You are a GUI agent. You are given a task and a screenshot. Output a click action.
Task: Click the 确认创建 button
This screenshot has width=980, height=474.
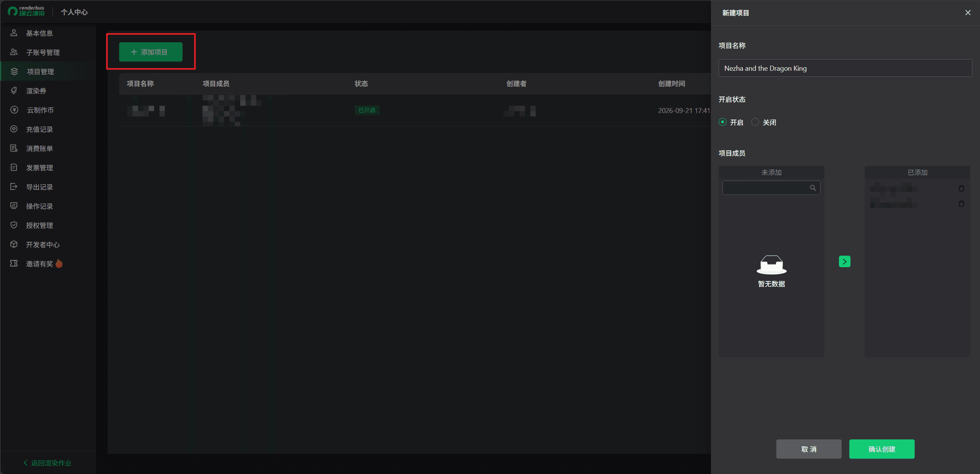tap(882, 449)
